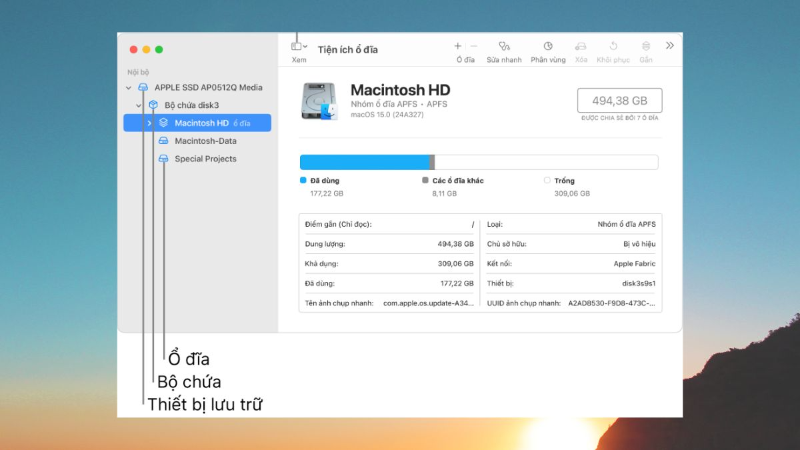The width and height of the screenshot is (800, 450).
Task: Click the Chủ sở hữu Bị vô hiệu value
Action: pos(639,244)
